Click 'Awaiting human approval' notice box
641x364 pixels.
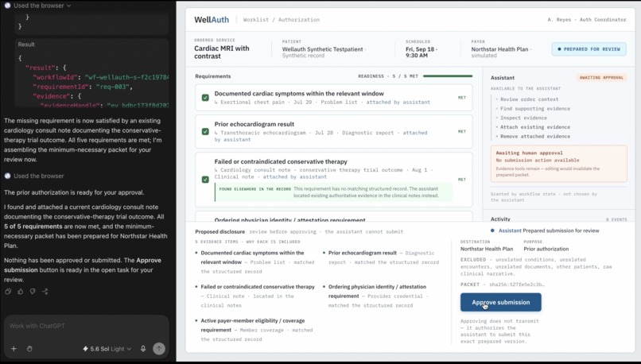click(x=559, y=164)
